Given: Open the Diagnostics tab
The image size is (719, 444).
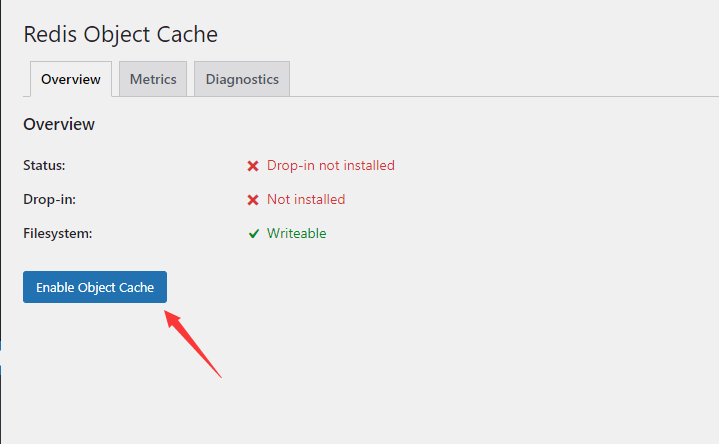Looking at the screenshot, I should 242,79.
